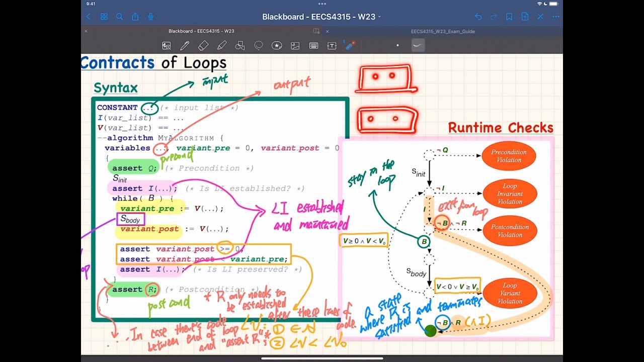Tap the share/export icon
Image resolution: width=644 pixels, height=362 pixels.
click(135, 17)
